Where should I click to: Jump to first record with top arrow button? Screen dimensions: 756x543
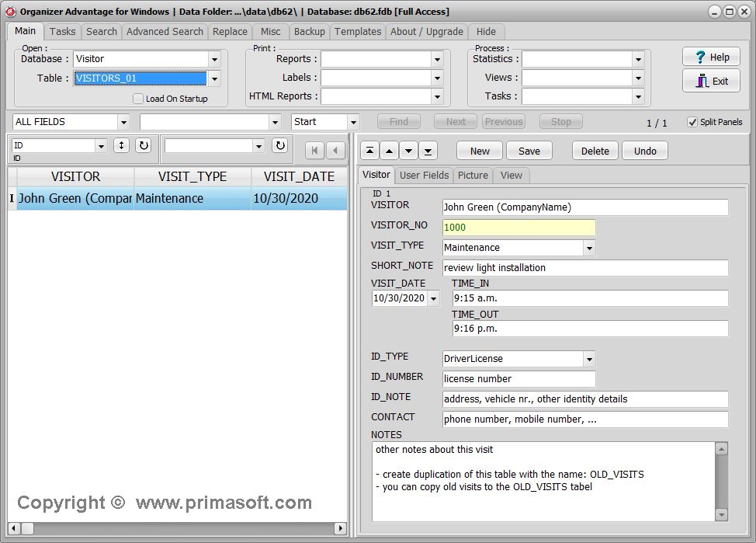click(369, 151)
